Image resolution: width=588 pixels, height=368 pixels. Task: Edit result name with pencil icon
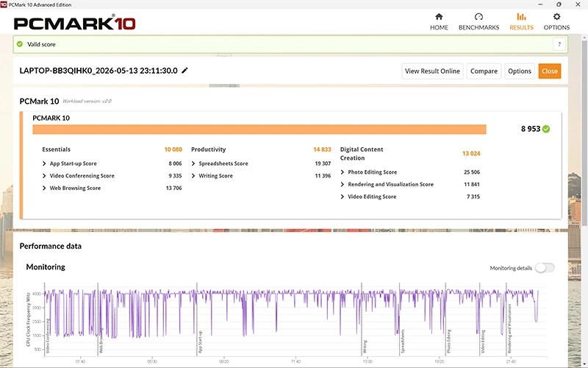click(184, 71)
